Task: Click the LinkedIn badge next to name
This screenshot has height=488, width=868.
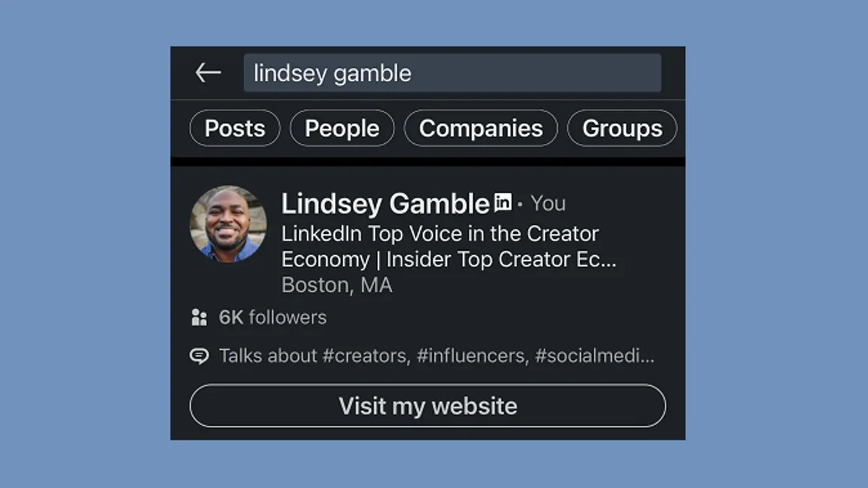Action: pos(503,202)
